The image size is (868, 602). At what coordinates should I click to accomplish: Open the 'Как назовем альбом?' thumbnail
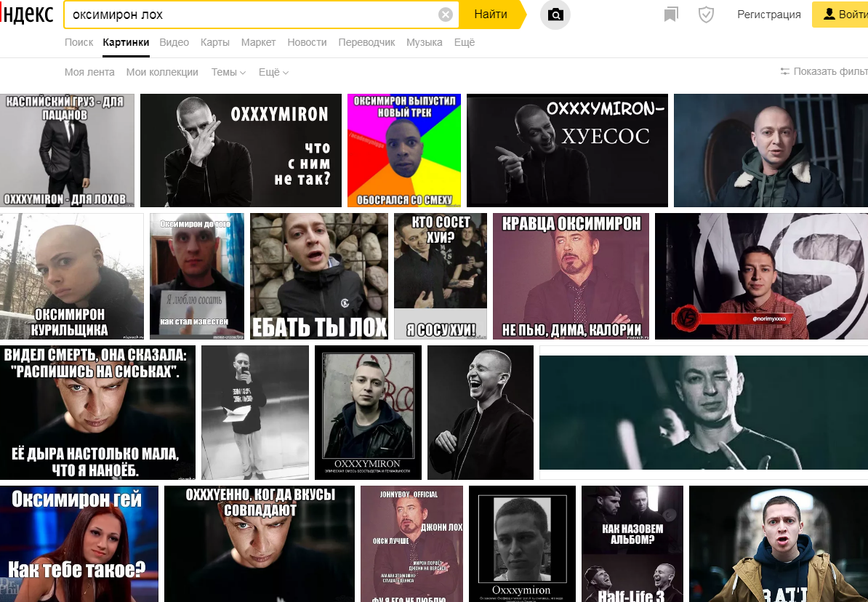point(632,544)
